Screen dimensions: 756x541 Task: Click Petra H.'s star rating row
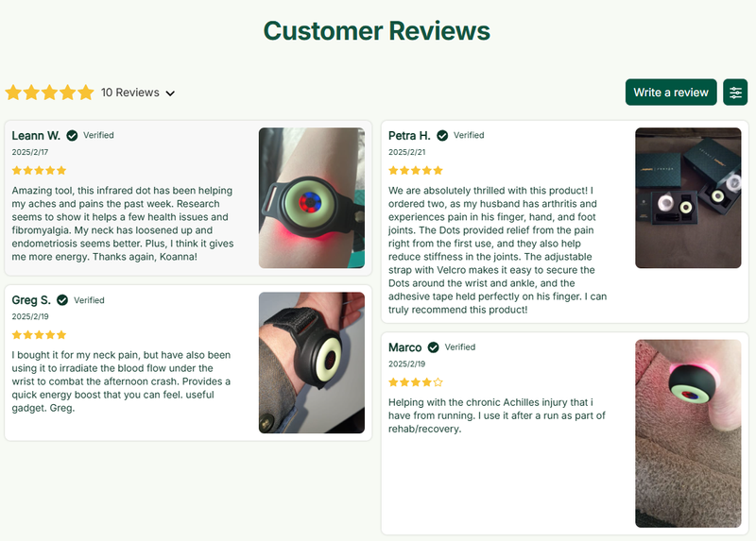(x=416, y=171)
